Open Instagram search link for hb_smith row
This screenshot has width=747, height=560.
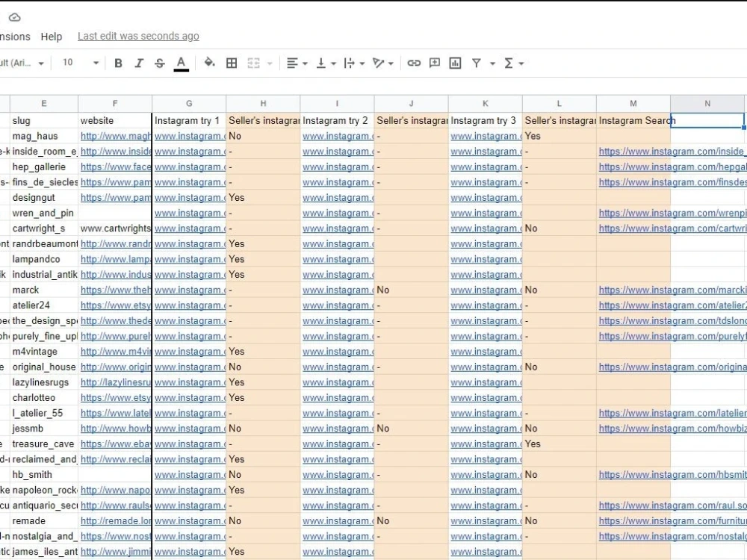(672, 475)
